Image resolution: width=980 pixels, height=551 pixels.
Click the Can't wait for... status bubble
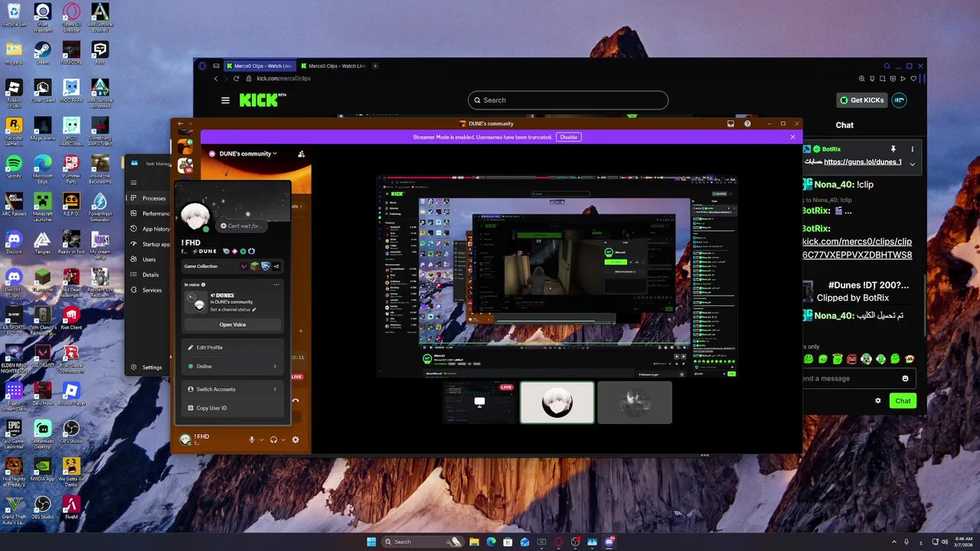pyautogui.click(x=242, y=226)
